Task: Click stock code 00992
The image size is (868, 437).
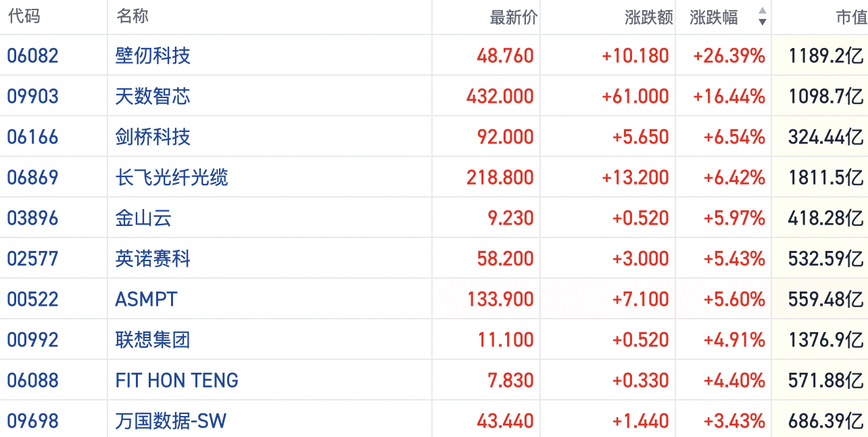Action: 32,340
